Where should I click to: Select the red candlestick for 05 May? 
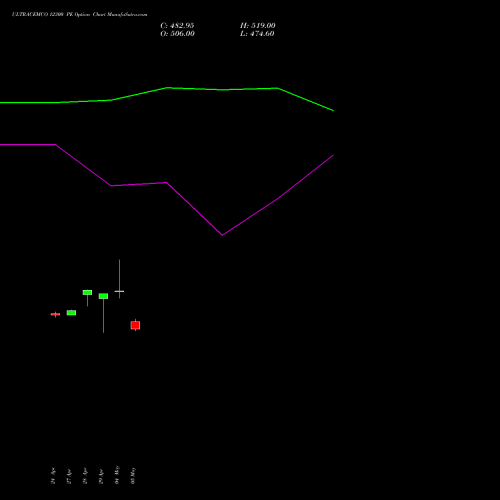coord(135,325)
